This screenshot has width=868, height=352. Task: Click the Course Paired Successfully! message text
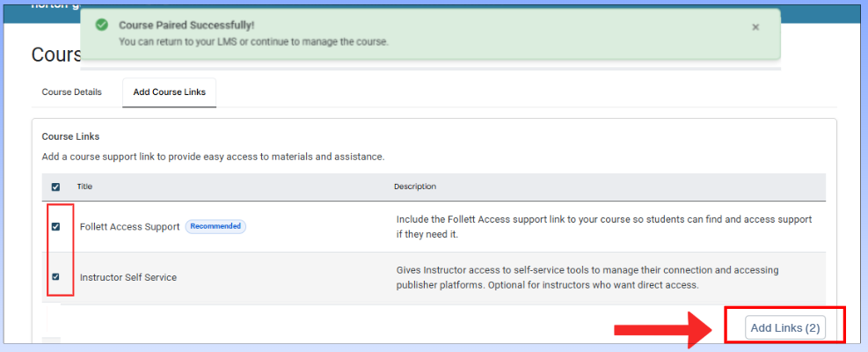[x=186, y=26]
